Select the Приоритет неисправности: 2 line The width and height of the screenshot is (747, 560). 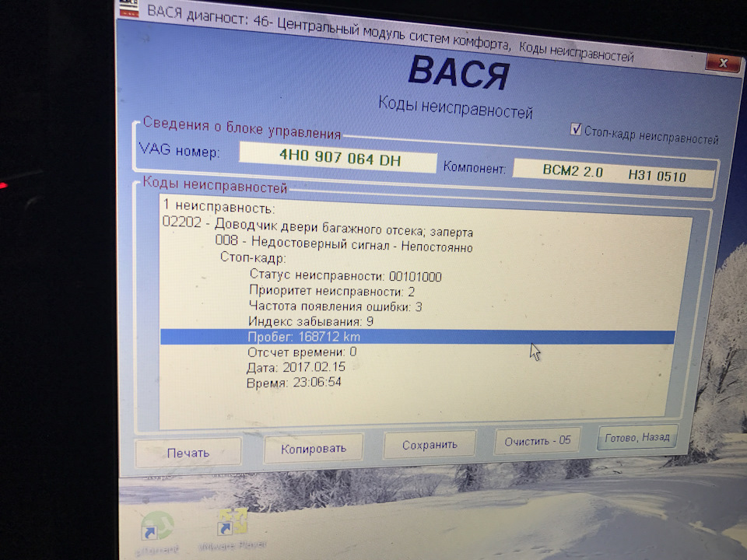point(331,290)
